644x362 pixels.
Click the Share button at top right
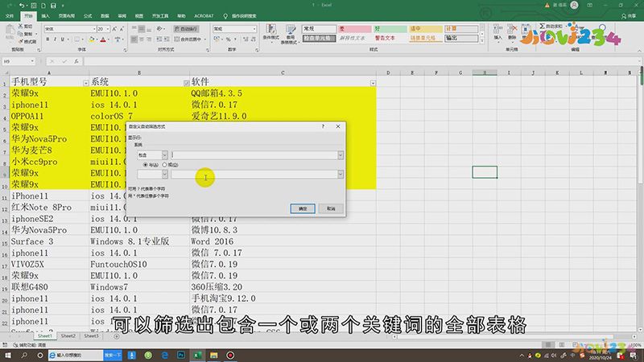629,16
